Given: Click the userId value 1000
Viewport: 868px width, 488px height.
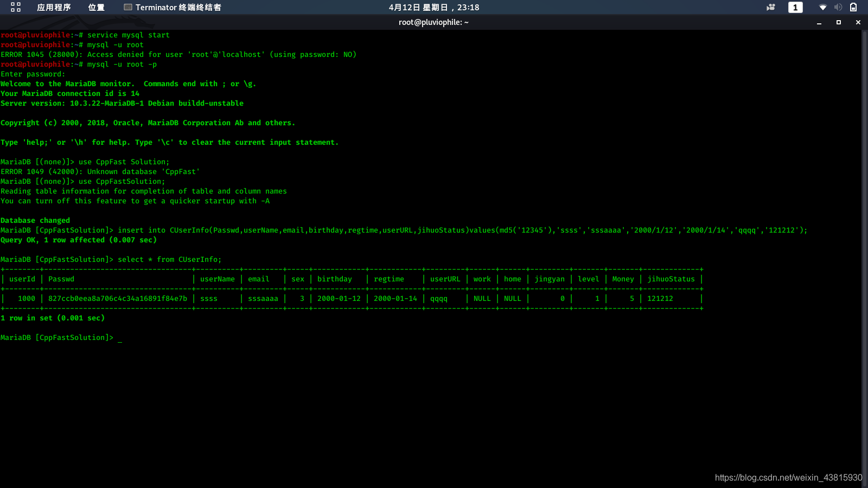Looking at the screenshot, I should (x=27, y=299).
